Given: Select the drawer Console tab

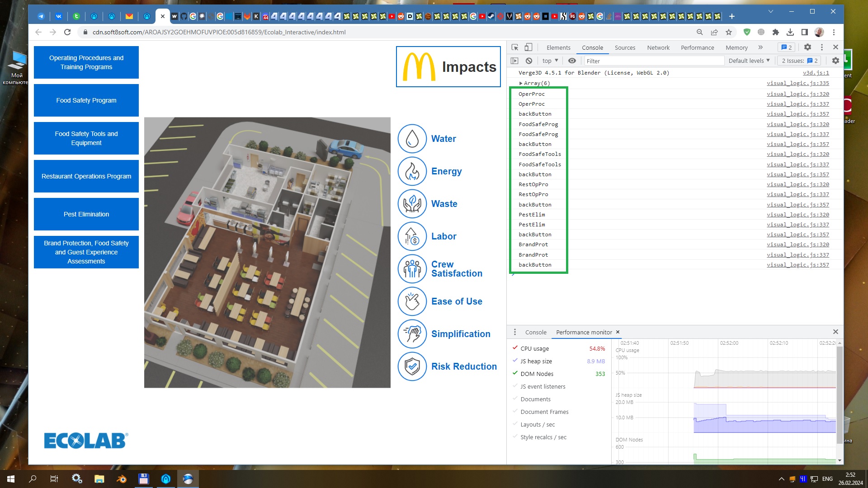Looking at the screenshot, I should tap(536, 332).
